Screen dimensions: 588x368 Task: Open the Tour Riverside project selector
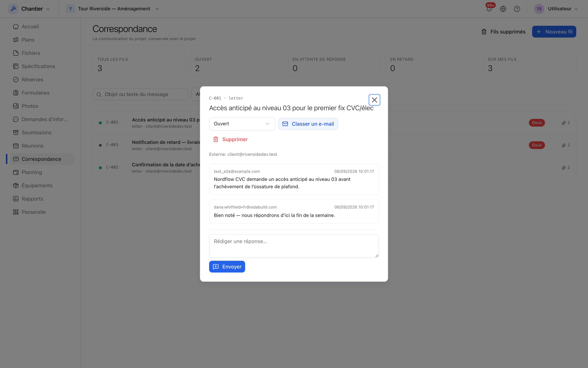coord(112,9)
